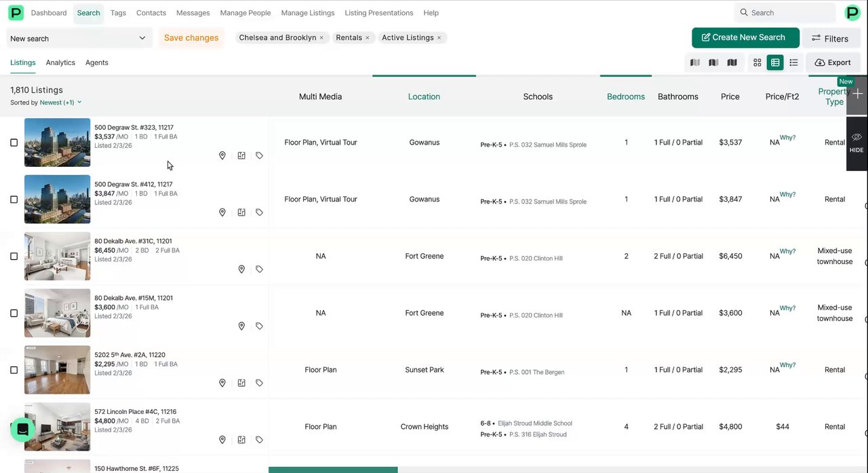Viewport: 868px width, 473px height.
Task: Remove the Rentals filter chip
Action: (x=368, y=38)
